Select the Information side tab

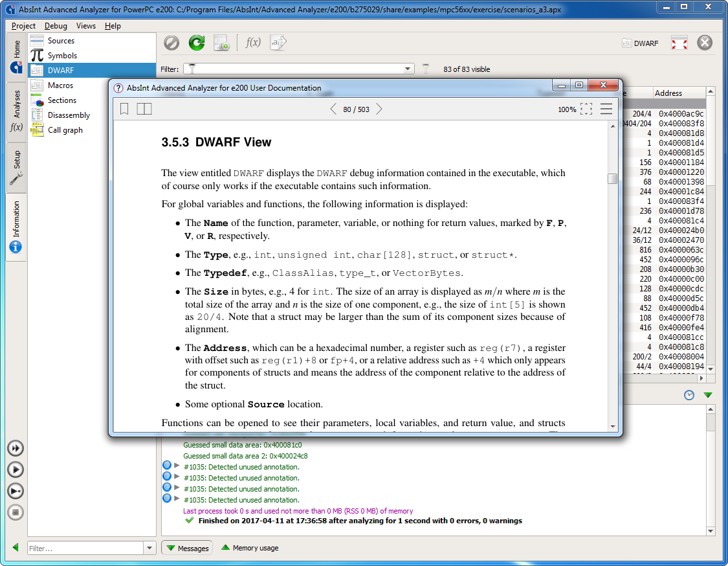click(x=16, y=227)
